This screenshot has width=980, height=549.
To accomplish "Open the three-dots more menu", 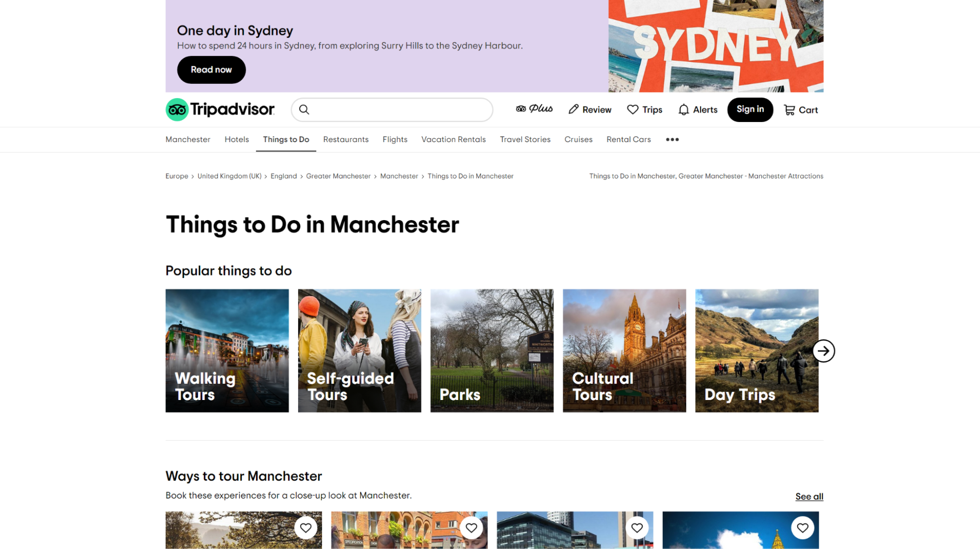I will 672,139.
